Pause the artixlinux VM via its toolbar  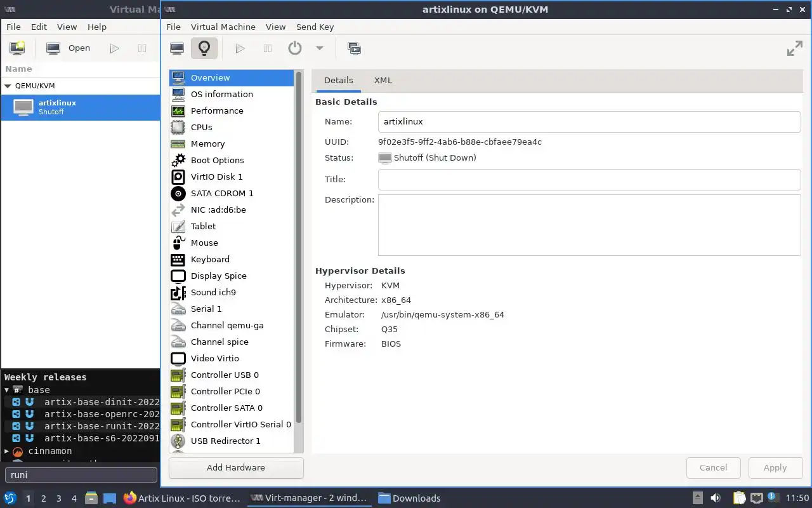click(x=268, y=48)
